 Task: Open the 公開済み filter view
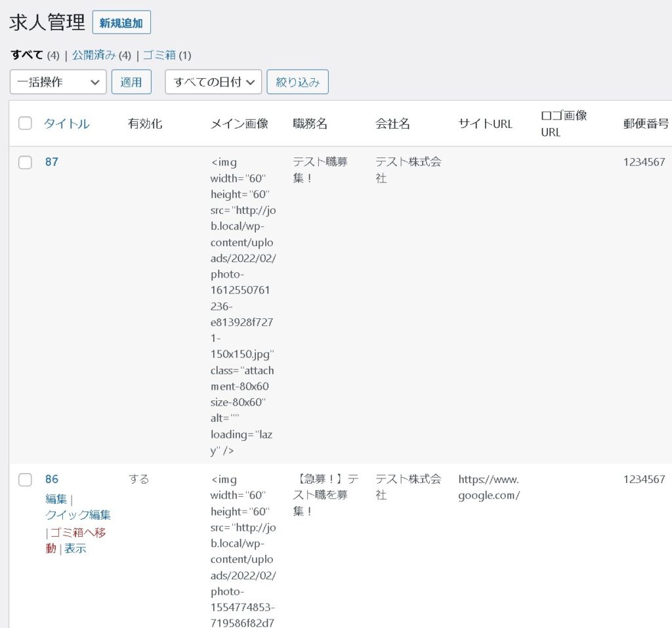(x=94, y=55)
